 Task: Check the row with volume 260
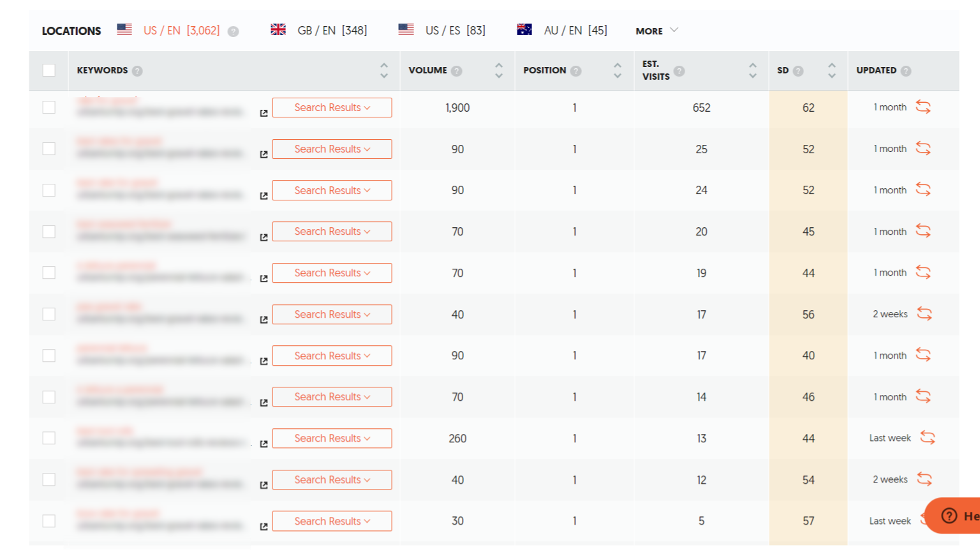click(48, 438)
